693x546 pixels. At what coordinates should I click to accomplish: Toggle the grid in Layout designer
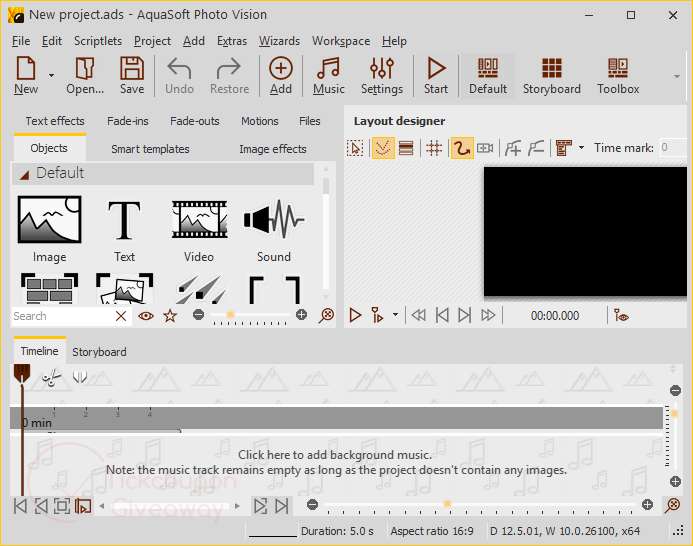click(434, 148)
